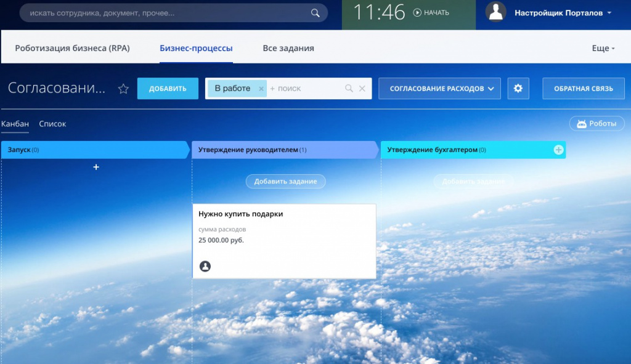Open the Роботизация бизнеса (RPA) tab

72,48
